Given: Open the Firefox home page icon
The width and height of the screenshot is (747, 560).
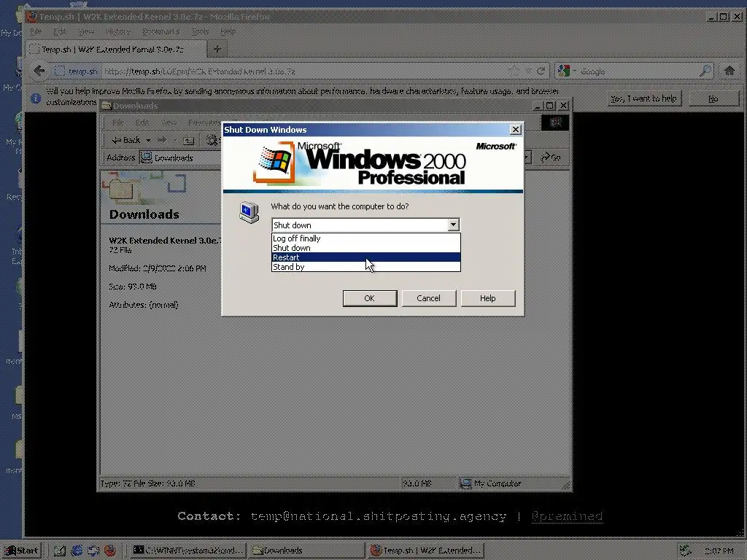Looking at the screenshot, I should click(729, 71).
